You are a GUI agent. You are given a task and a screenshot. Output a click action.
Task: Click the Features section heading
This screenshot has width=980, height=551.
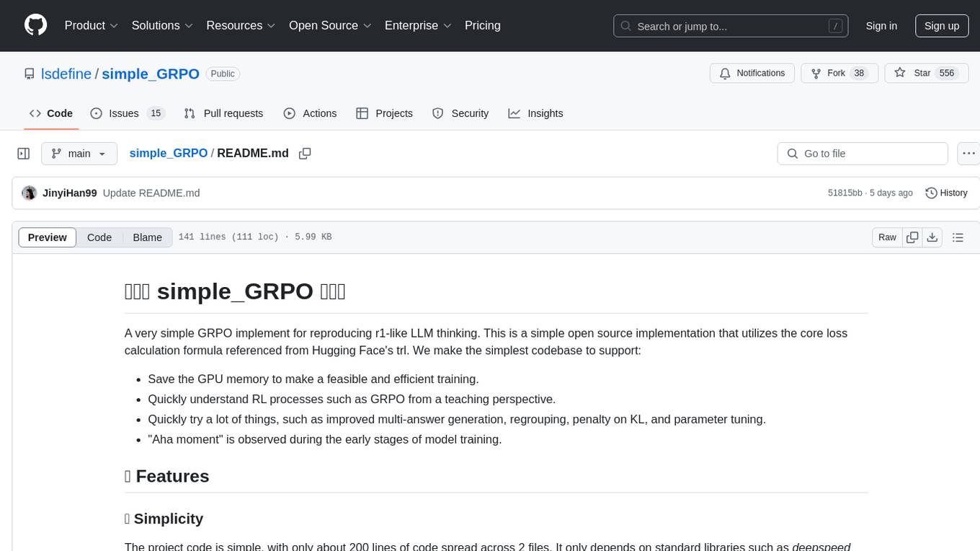pos(167,476)
